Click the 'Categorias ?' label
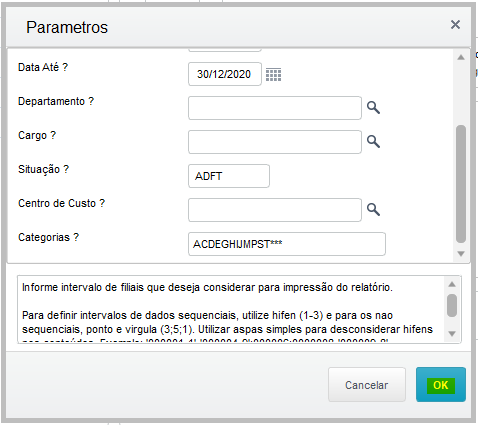478x425 pixels. pyautogui.click(x=49, y=237)
